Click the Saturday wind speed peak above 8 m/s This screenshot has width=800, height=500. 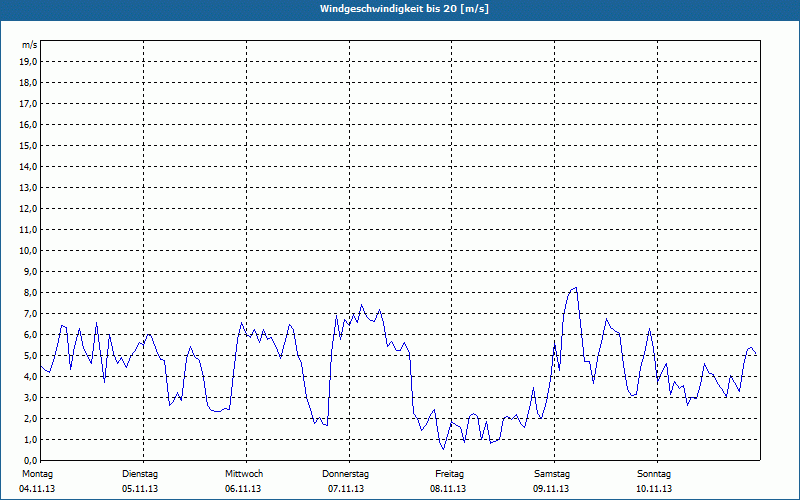[576, 288]
